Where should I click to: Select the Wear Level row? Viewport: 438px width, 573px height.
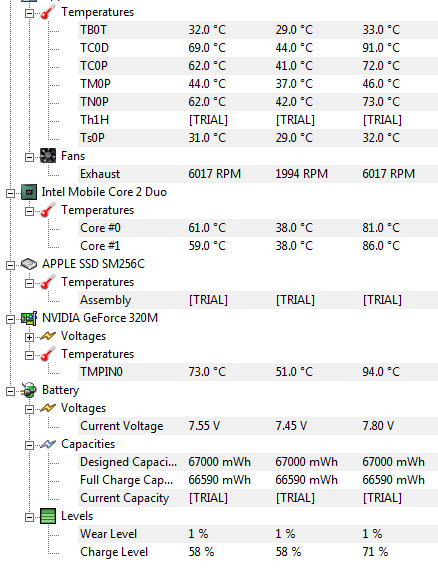pos(258,534)
